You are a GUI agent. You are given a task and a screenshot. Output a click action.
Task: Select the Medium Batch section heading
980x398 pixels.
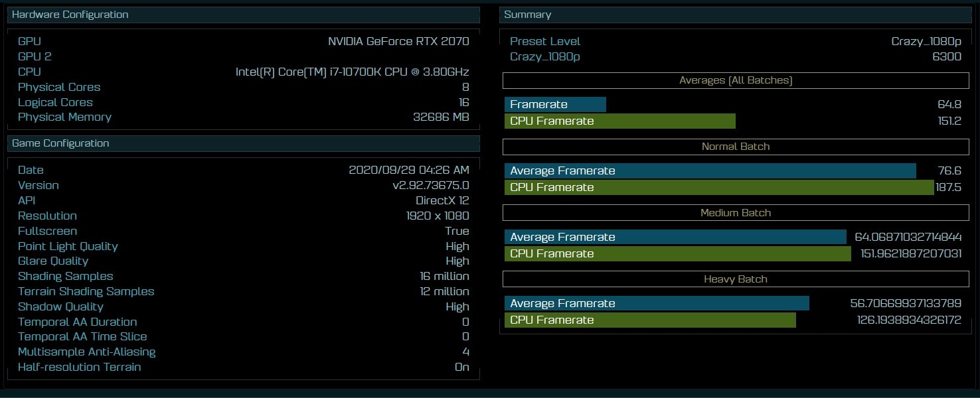tap(736, 213)
